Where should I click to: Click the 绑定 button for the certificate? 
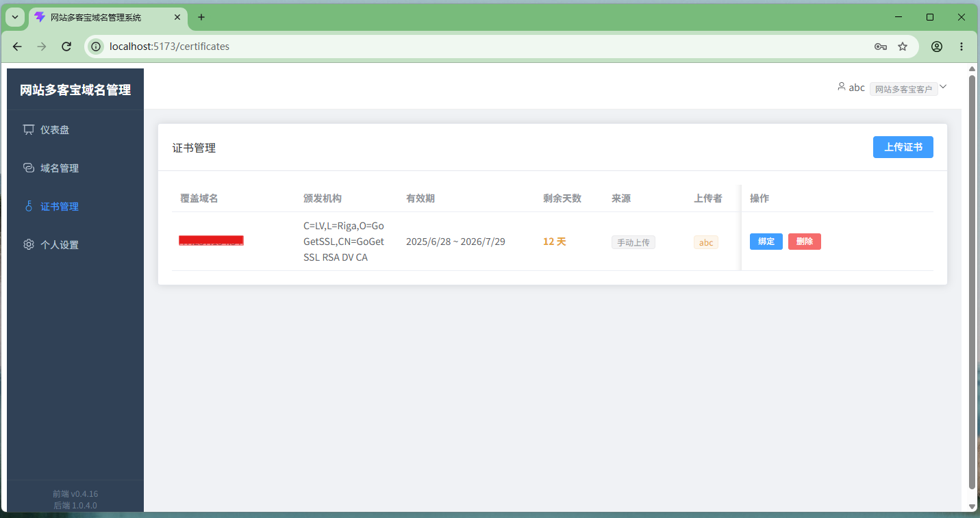coord(766,242)
